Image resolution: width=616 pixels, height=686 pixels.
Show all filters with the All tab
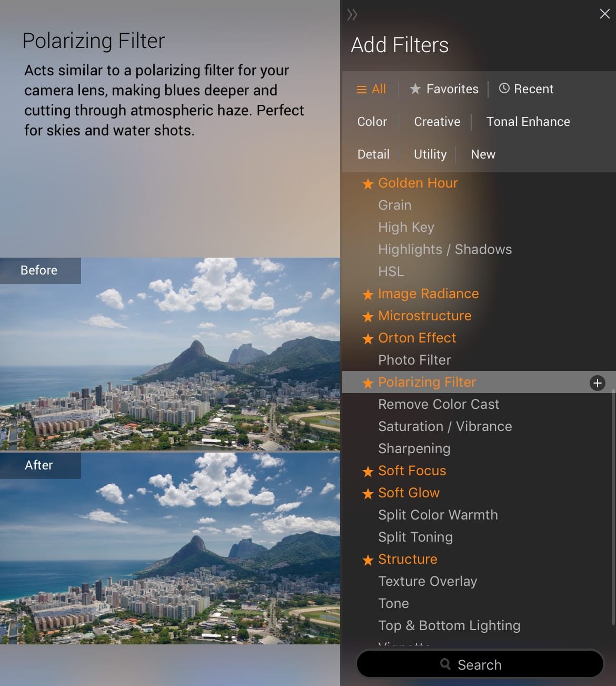point(371,89)
